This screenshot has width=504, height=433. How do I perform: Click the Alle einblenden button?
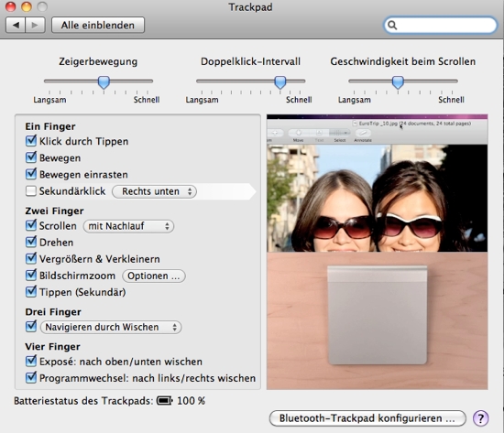(98, 25)
